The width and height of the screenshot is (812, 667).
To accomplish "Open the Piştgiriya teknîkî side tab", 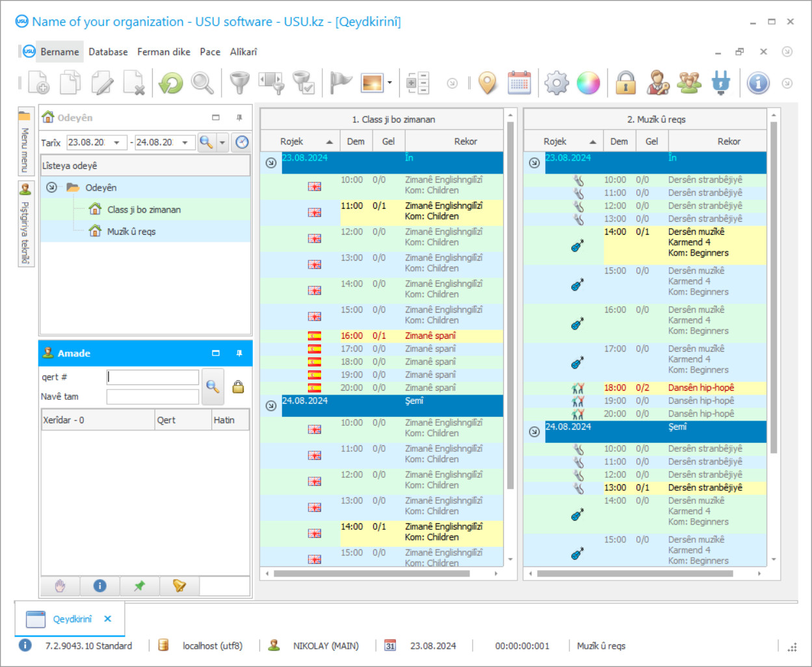I will (25, 224).
